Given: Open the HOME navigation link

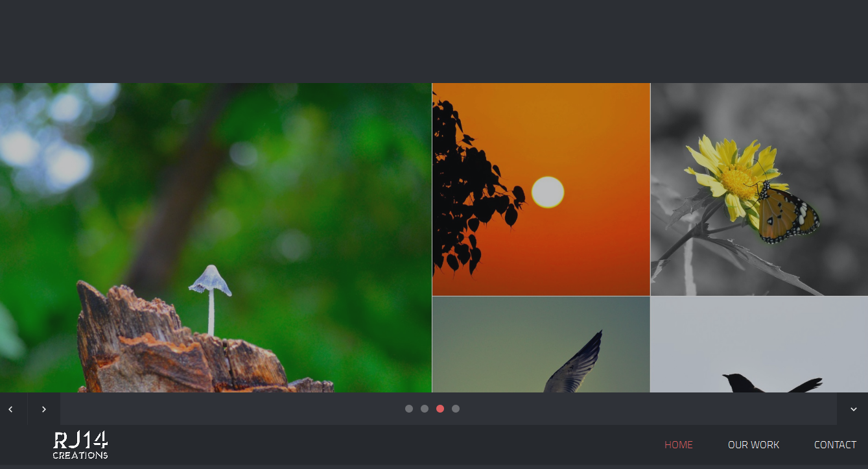Looking at the screenshot, I should (678, 445).
